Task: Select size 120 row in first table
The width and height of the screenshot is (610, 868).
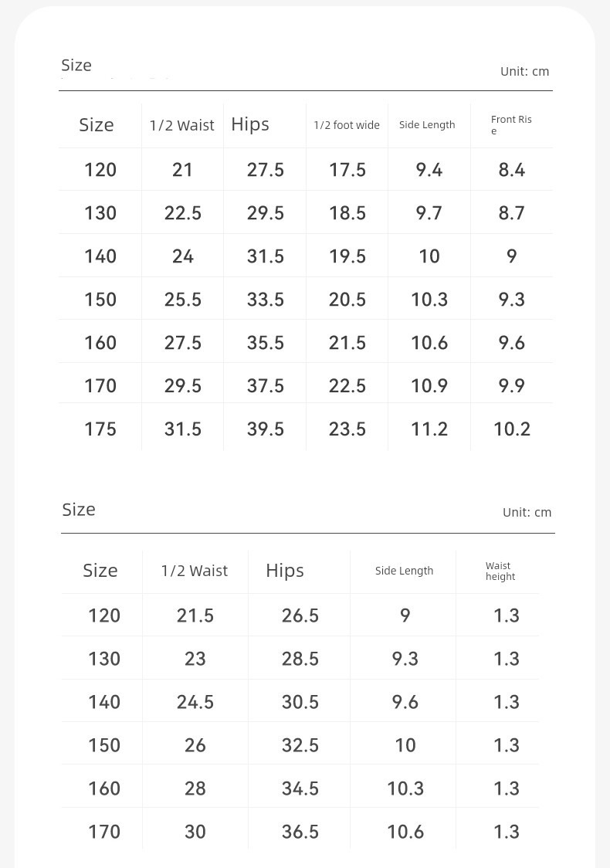Action: 306,169
